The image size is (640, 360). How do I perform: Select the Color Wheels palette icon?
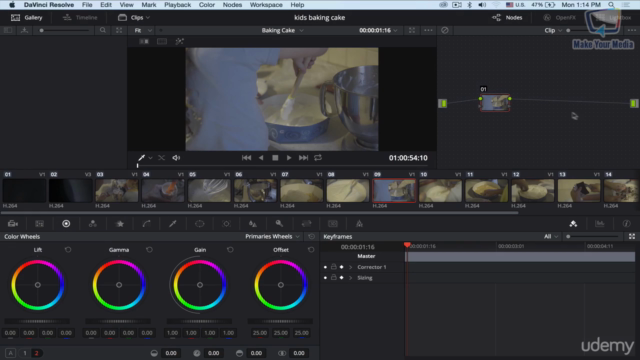coord(66,224)
